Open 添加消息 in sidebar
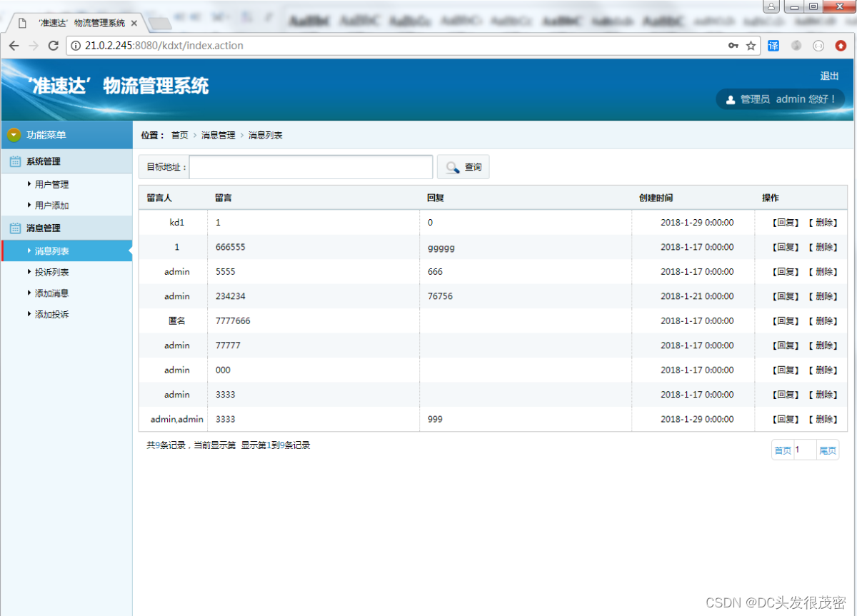 (51, 293)
